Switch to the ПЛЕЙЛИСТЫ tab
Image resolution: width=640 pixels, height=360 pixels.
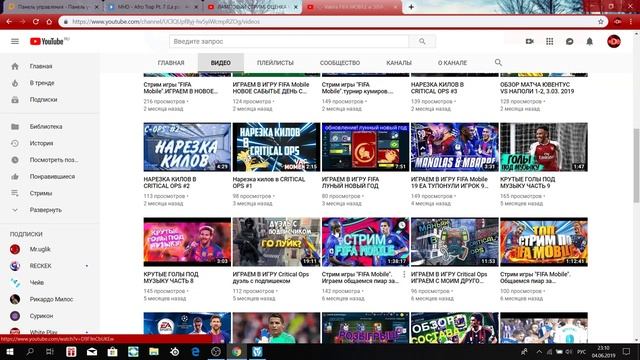[x=276, y=63]
